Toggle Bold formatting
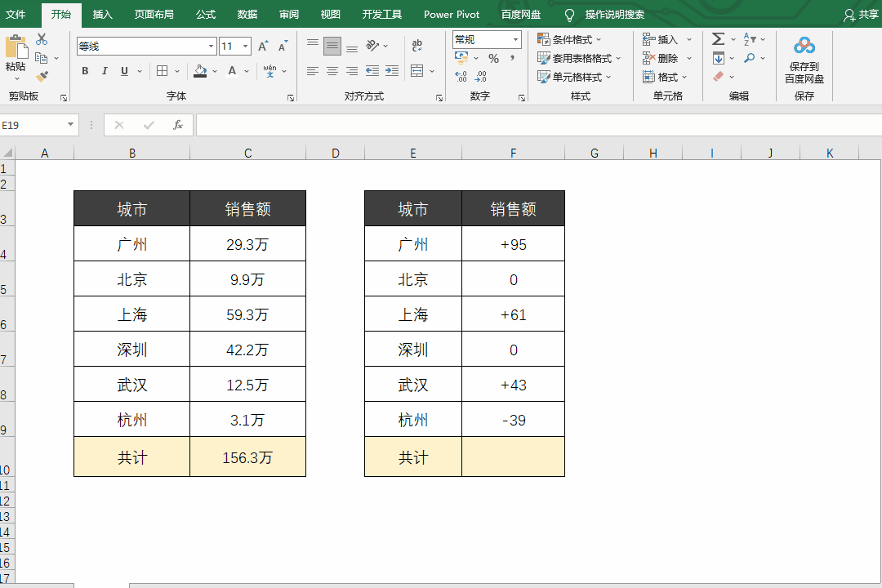 (85, 71)
